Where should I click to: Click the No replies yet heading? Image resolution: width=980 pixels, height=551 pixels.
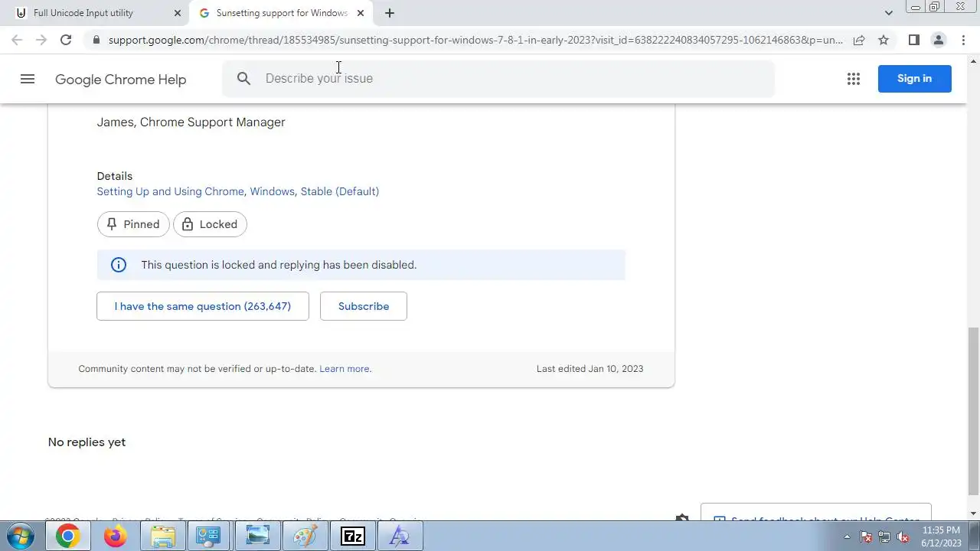pos(87,442)
